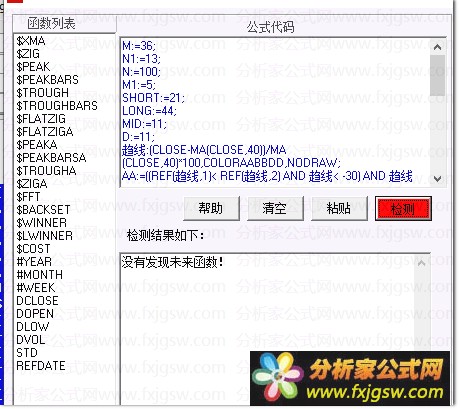Choose $FLATZIGA in the list
Screen dimensions: 460x409
[x=45, y=132]
